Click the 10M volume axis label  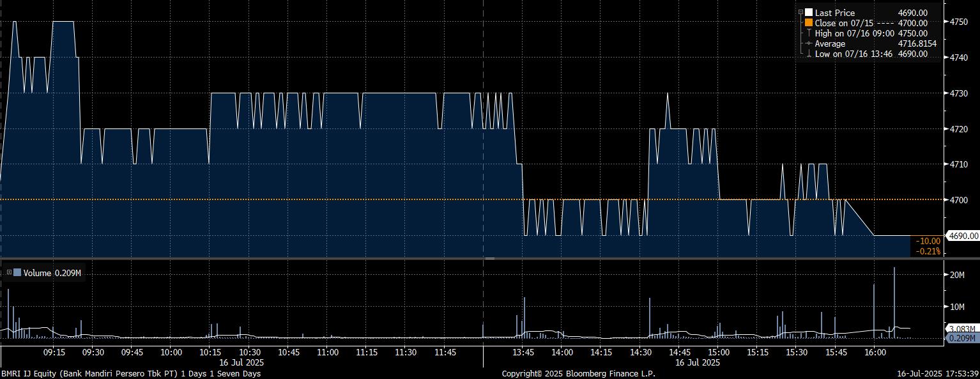958,307
